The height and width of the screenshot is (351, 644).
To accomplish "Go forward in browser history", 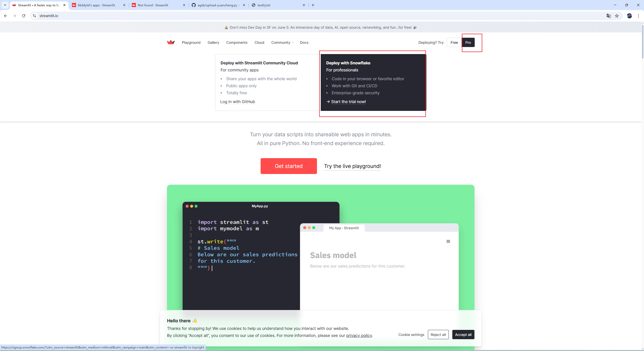I will pos(15,16).
